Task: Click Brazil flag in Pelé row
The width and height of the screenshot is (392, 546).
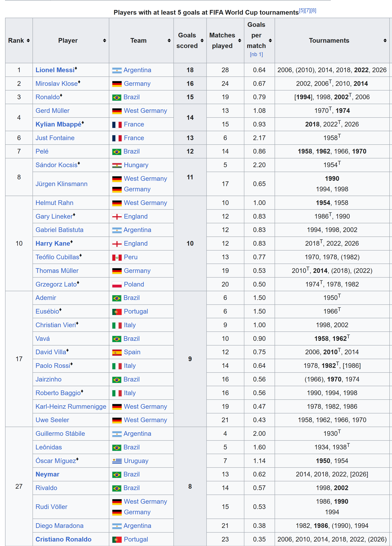Action: pyautogui.click(x=117, y=152)
